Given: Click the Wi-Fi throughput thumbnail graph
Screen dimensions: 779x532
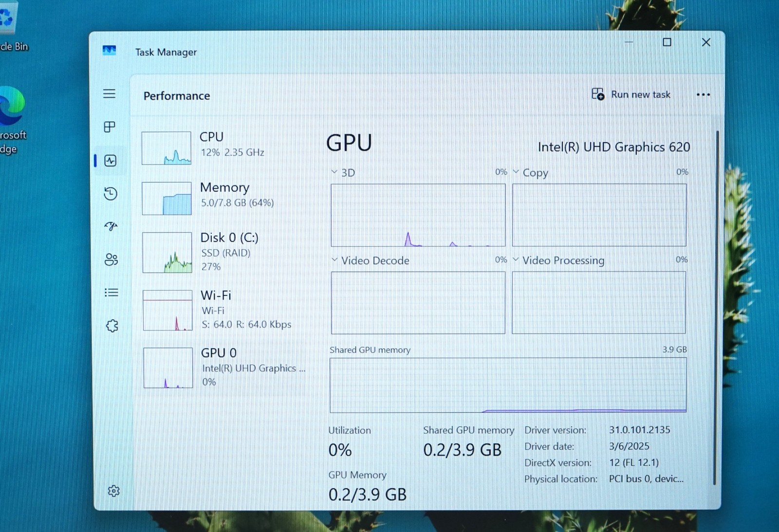Looking at the screenshot, I should (168, 311).
